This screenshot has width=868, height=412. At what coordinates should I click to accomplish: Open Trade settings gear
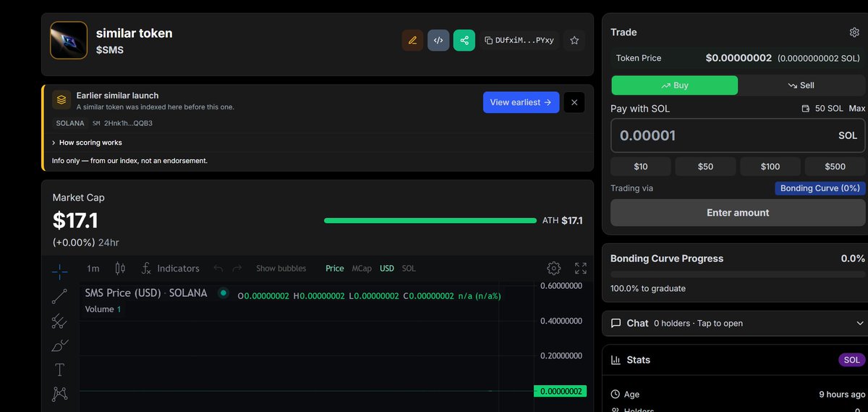tap(854, 33)
